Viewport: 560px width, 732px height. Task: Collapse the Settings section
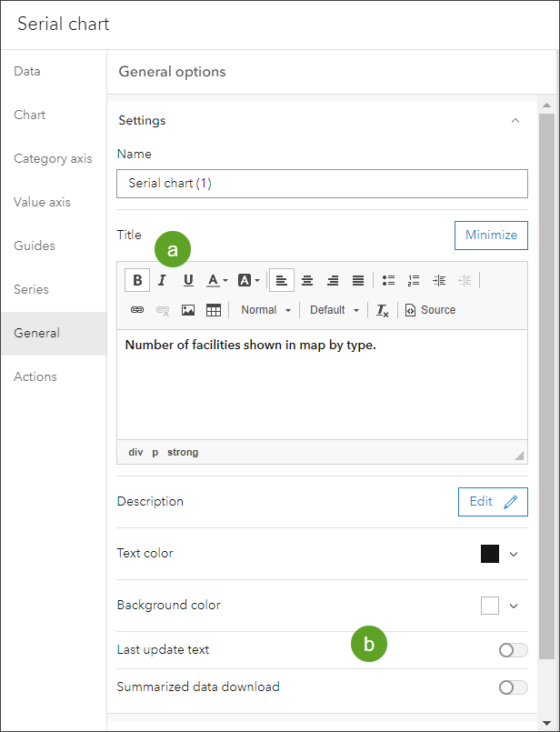[515, 120]
